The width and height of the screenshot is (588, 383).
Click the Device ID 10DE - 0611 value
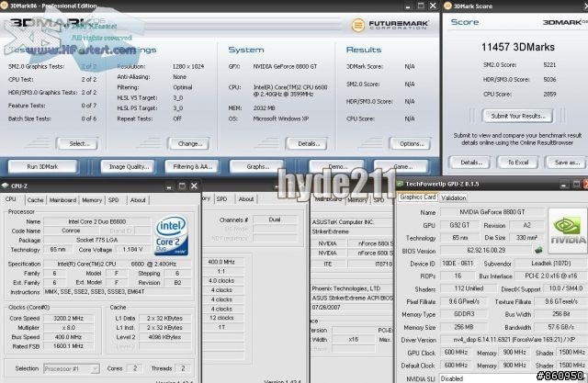pos(458,264)
